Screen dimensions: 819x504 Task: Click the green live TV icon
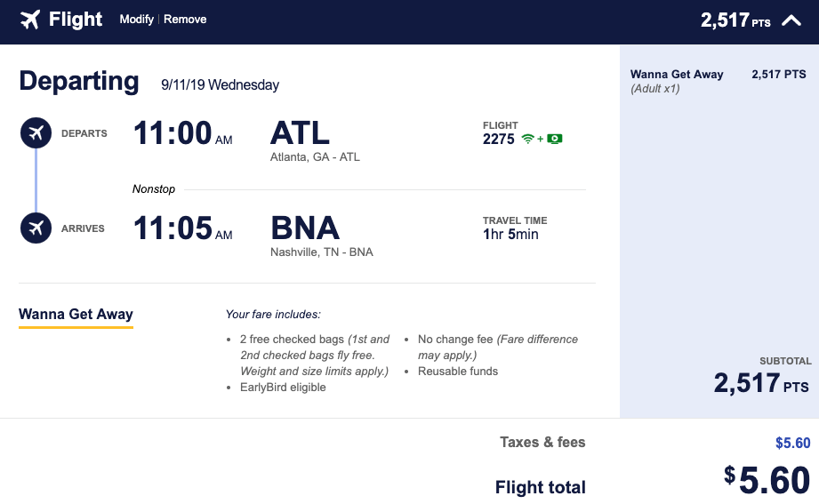pos(555,139)
